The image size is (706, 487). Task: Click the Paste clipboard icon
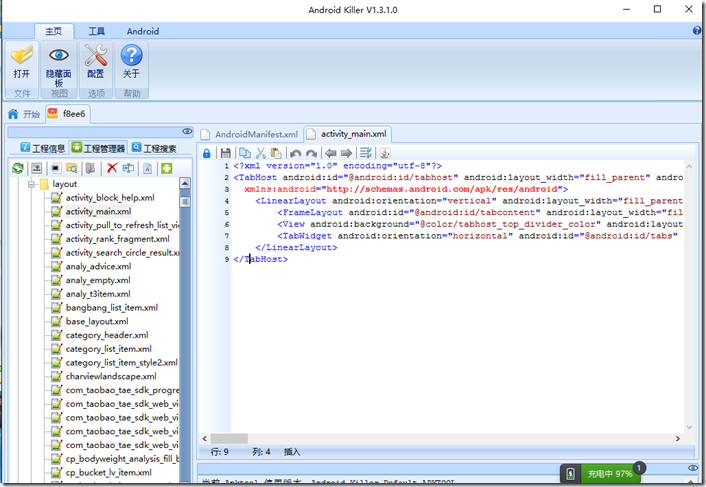pyautogui.click(x=276, y=153)
